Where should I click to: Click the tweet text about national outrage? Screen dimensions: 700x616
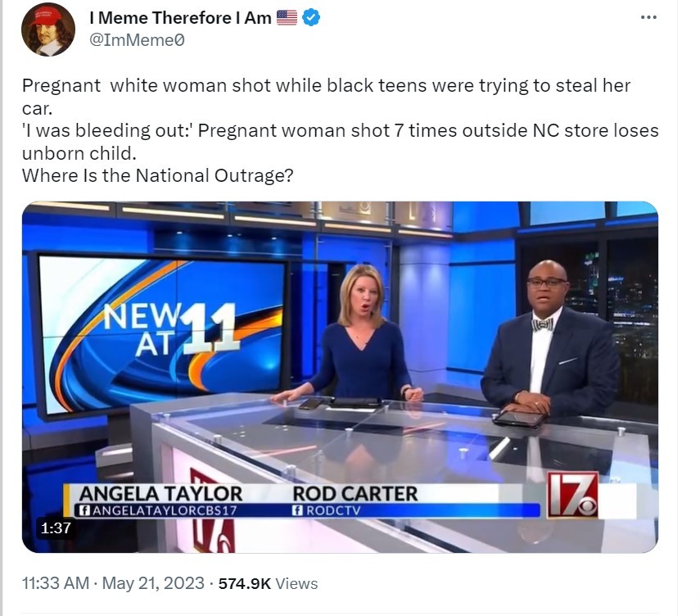pyautogui.click(x=157, y=175)
